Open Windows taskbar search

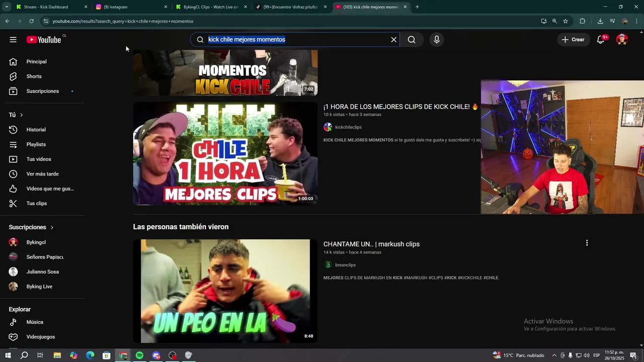24,355
